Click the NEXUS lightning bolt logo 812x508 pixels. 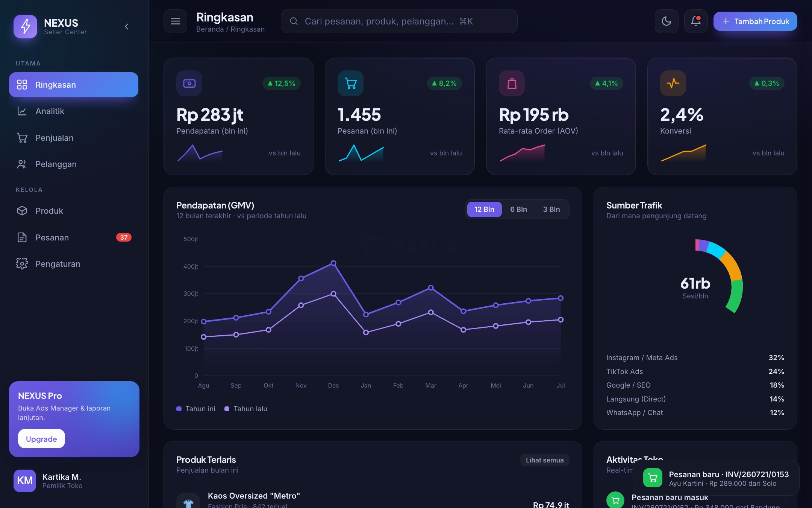25,26
